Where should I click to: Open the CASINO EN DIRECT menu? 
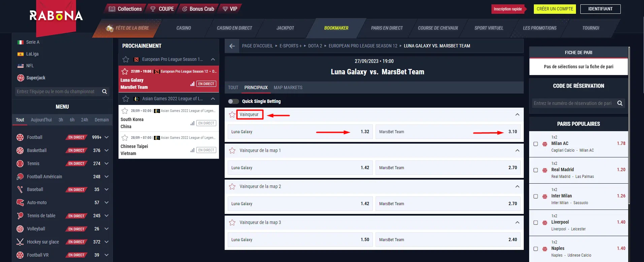click(x=234, y=28)
